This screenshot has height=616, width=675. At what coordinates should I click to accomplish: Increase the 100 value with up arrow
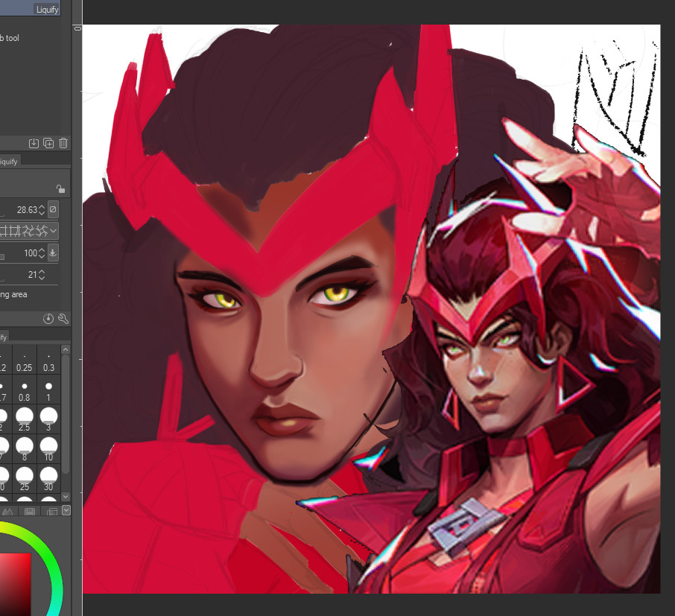(42, 250)
